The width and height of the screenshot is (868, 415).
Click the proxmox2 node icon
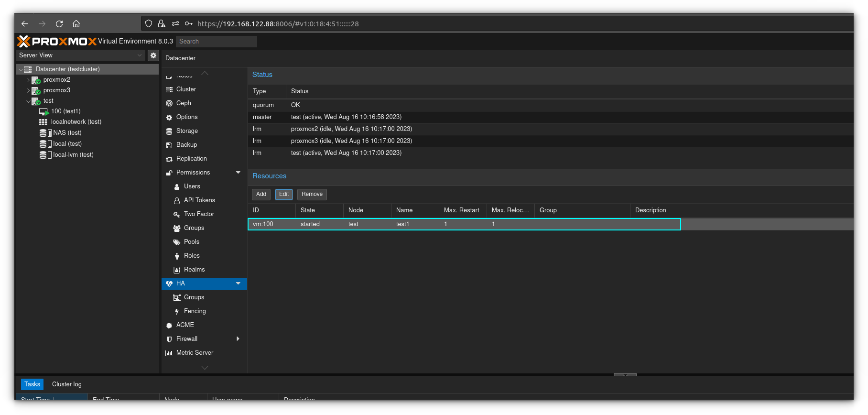click(36, 80)
